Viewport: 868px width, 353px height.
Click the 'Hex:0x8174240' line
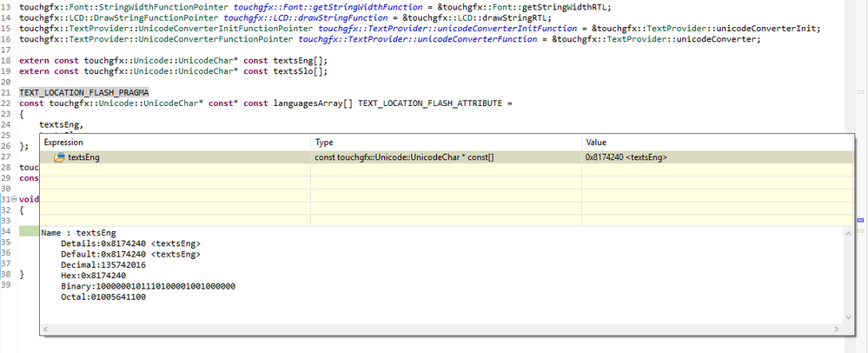click(x=93, y=276)
